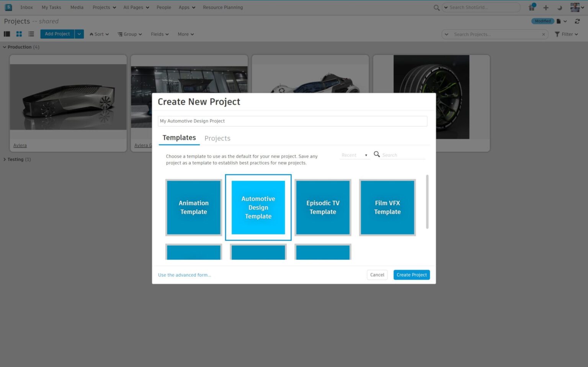The height and width of the screenshot is (367, 588).
Task: Click the Create Project button
Action: (x=412, y=275)
